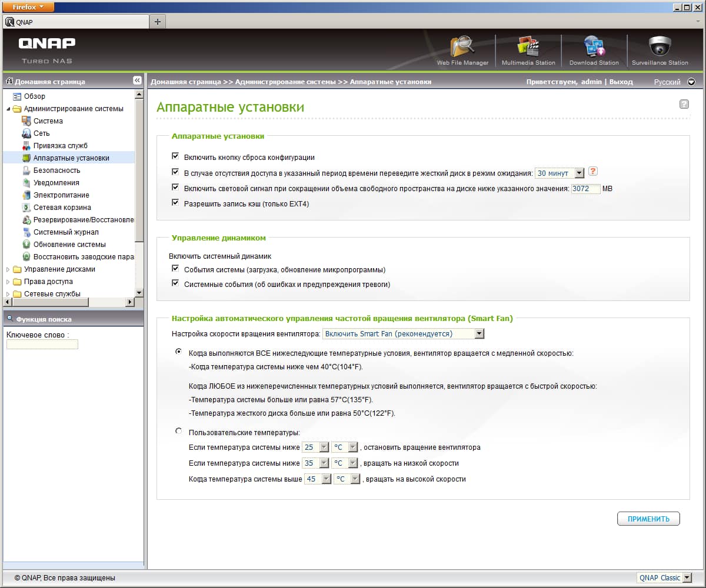Click the 'Выход' logout link
Viewport: 706px width, 588px height.
tap(621, 82)
